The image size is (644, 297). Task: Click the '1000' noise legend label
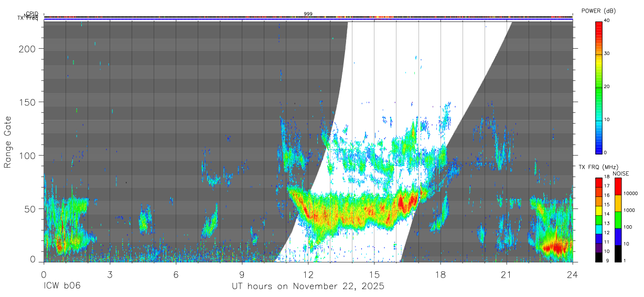pos(628,211)
